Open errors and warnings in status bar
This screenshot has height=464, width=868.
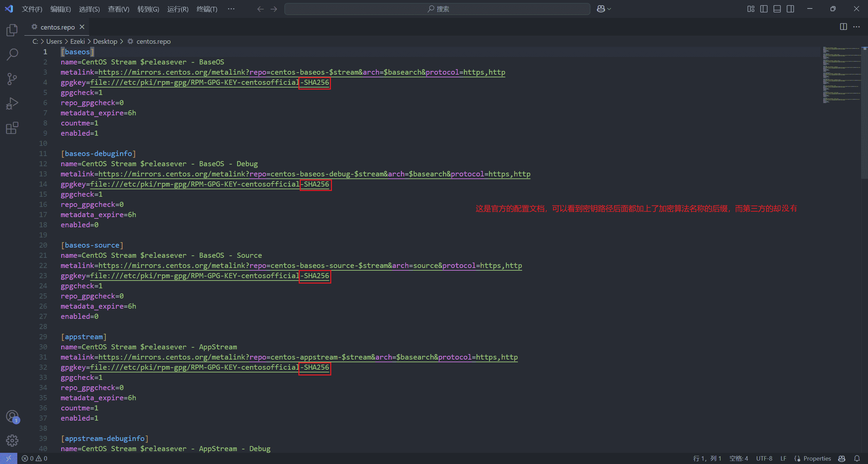35,458
